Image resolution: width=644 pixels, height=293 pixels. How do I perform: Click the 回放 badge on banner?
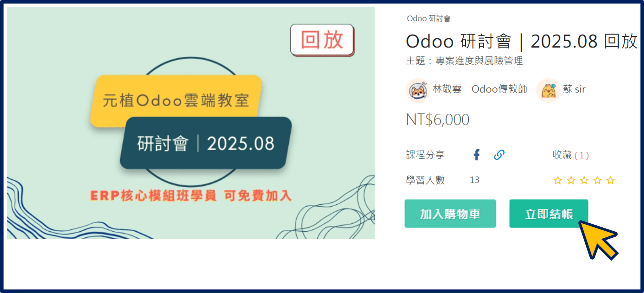[x=322, y=40]
